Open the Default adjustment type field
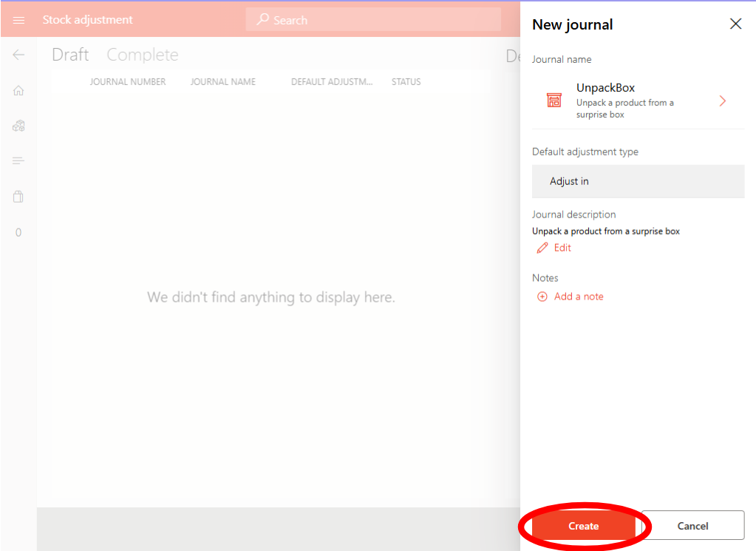 [638, 181]
